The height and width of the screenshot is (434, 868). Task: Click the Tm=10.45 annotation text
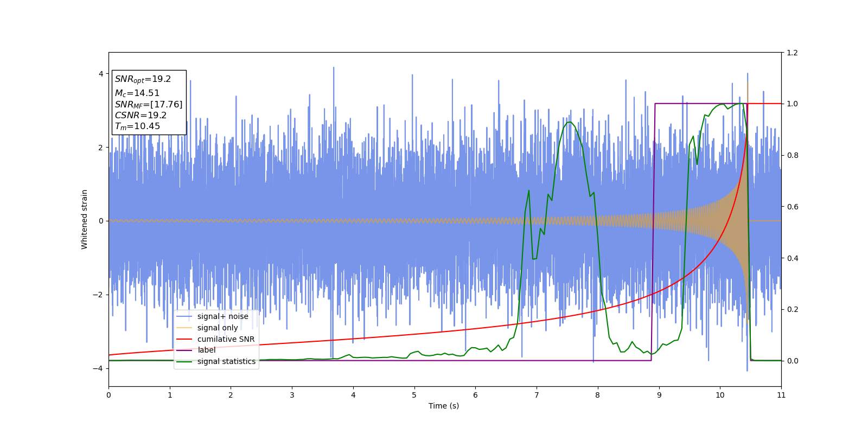click(x=137, y=126)
